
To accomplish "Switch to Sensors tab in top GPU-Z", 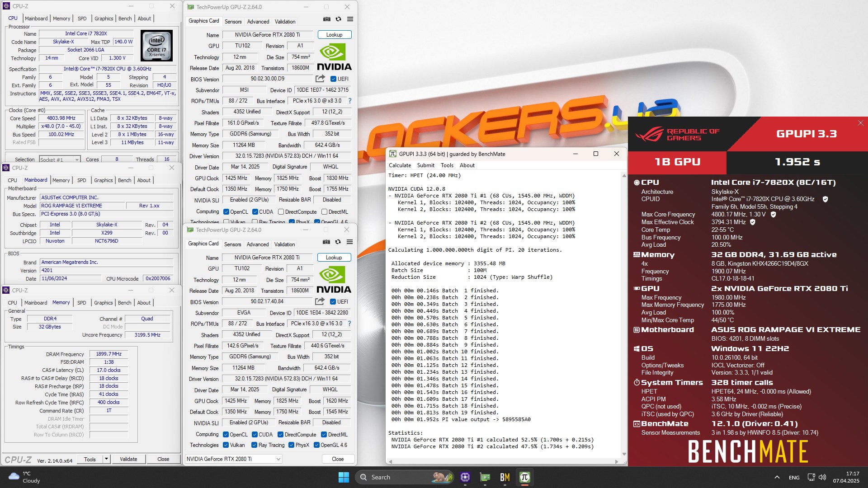I will point(233,22).
